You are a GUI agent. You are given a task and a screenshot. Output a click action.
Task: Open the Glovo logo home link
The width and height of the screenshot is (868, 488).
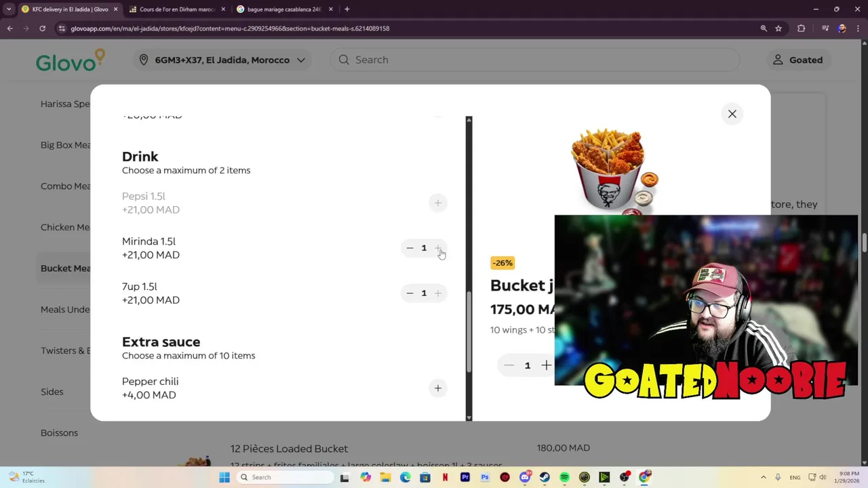(x=71, y=60)
